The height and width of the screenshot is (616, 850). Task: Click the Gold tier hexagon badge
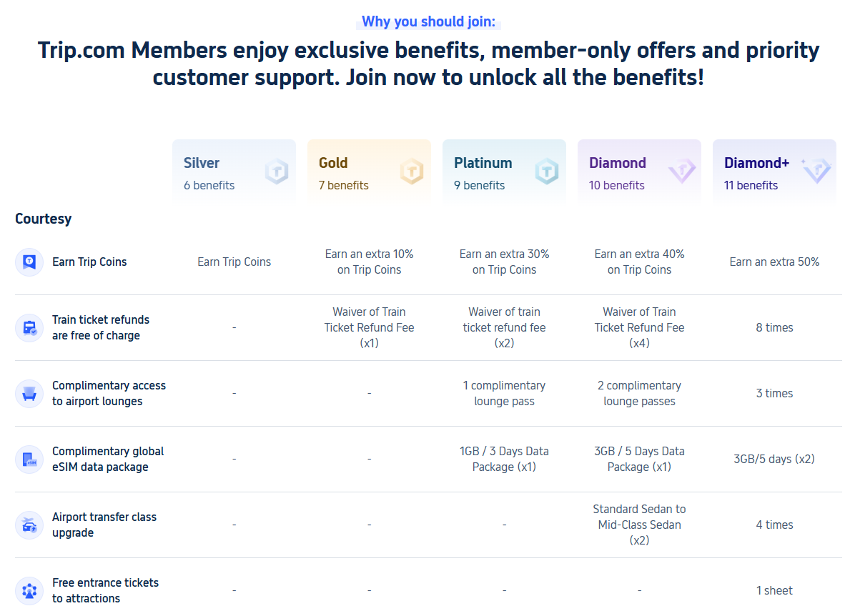[411, 172]
